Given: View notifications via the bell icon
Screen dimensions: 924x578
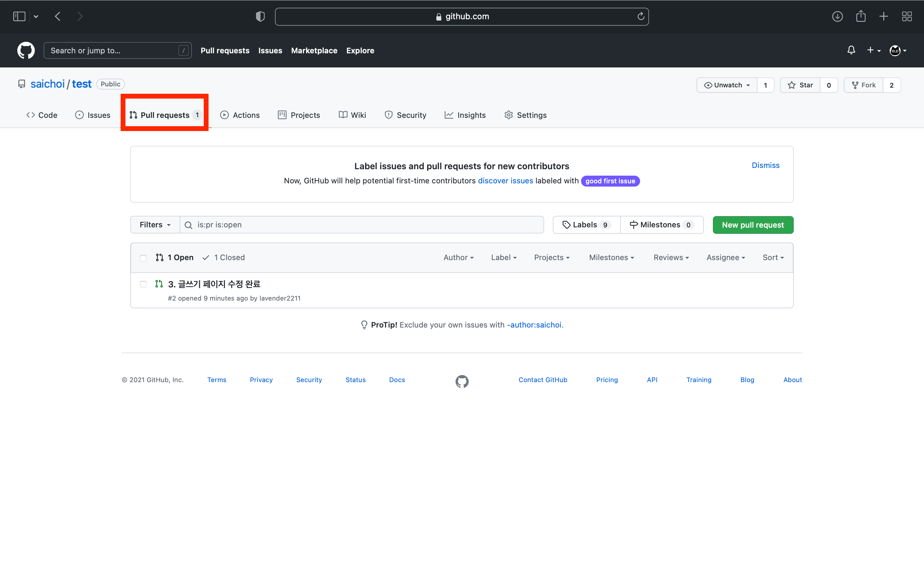Looking at the screenshot, I should (x=851, y=50).
